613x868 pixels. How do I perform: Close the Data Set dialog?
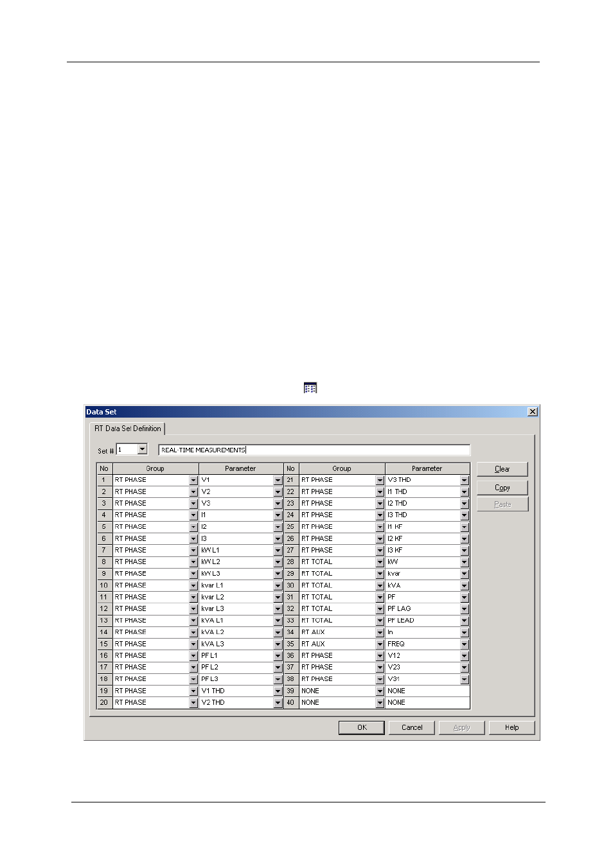pyautogui.click(x=532, y=412)
